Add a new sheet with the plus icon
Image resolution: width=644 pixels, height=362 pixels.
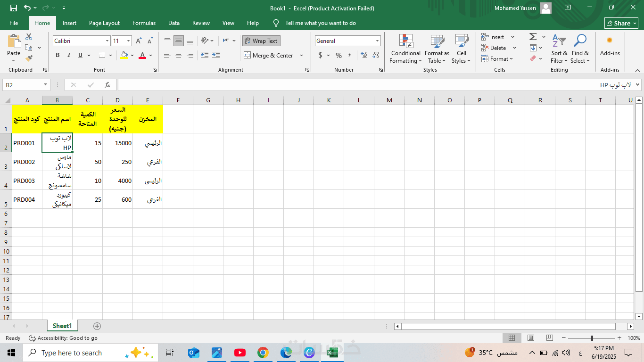click(97, 326)
